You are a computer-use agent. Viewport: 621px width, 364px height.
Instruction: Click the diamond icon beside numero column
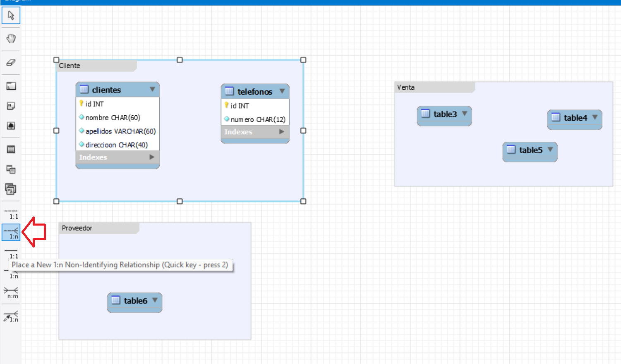(x=227, y=119)
